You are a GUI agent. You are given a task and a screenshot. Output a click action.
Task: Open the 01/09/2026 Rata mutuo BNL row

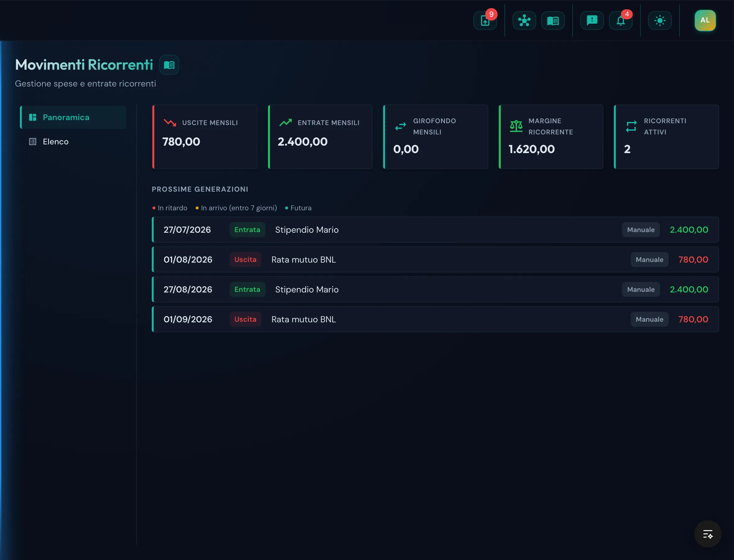click(x=435, y=319)
